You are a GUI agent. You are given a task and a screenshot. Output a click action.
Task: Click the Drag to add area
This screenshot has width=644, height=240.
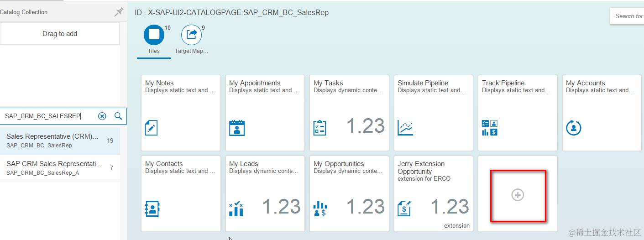click(60, 34)
